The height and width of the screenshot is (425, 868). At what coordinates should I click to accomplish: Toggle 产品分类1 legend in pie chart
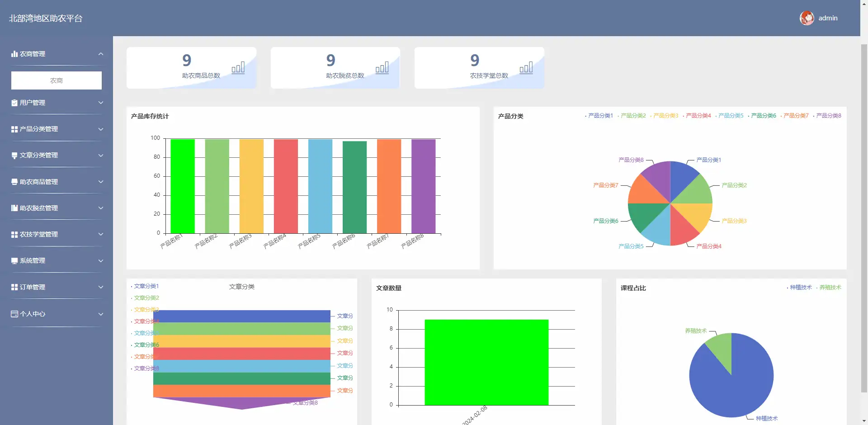pyautogui.click(x=599, y=116)
